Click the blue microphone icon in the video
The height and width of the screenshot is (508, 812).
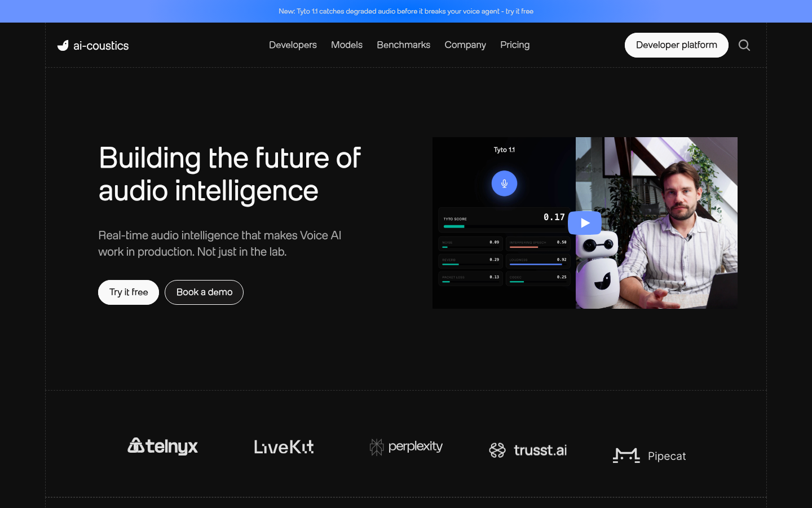[x=504, y=183]
